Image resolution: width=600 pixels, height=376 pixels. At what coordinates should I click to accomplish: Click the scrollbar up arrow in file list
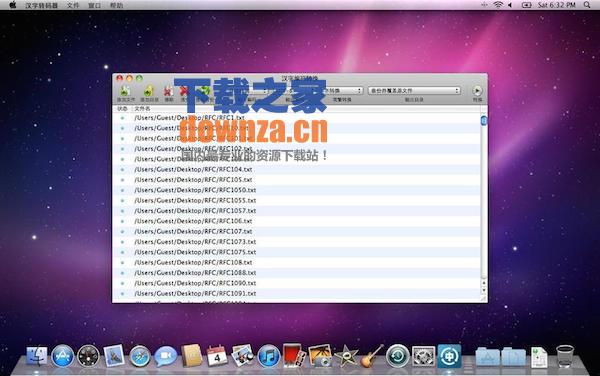(484, 283)
